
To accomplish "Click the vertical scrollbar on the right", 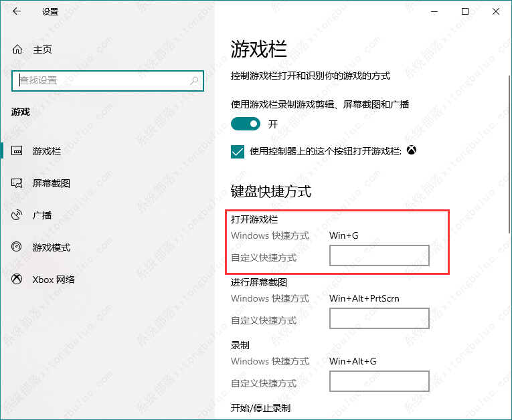I will point(509,134).
